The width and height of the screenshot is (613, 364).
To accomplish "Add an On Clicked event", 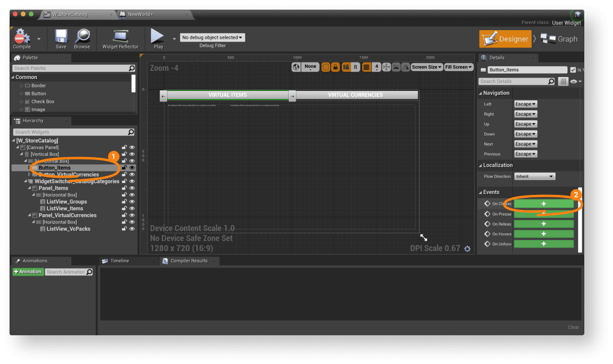I will [543, 204].
